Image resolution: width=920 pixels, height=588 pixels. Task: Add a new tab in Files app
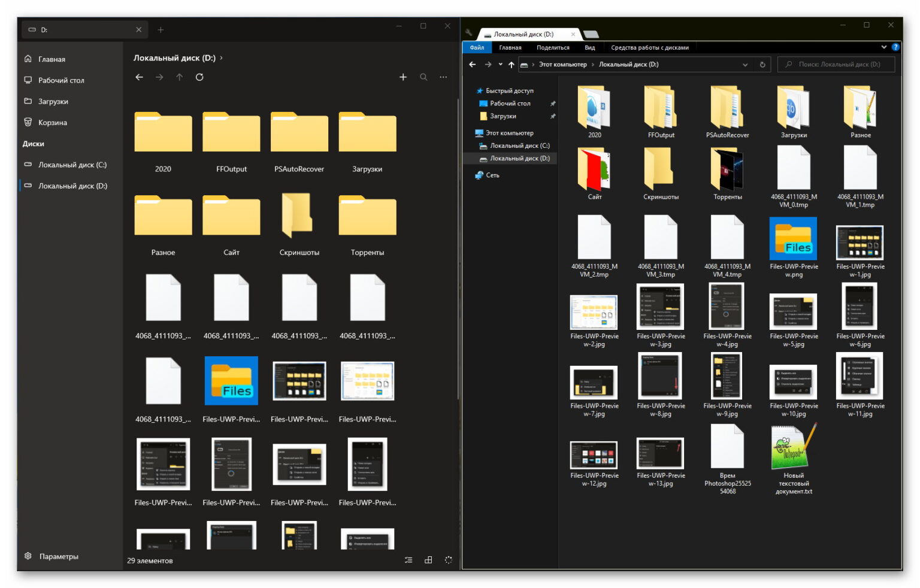click(x=161, y=30)
